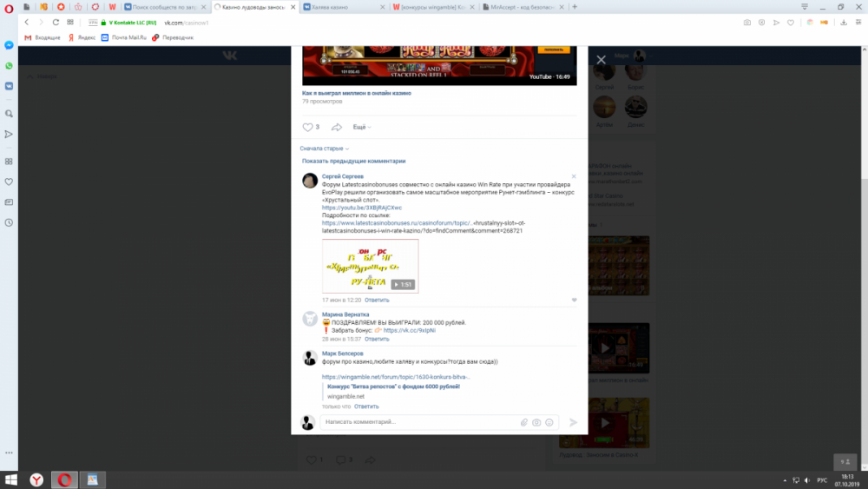Open WhatsApp in Opera sidebar

[x=9, y=66]
